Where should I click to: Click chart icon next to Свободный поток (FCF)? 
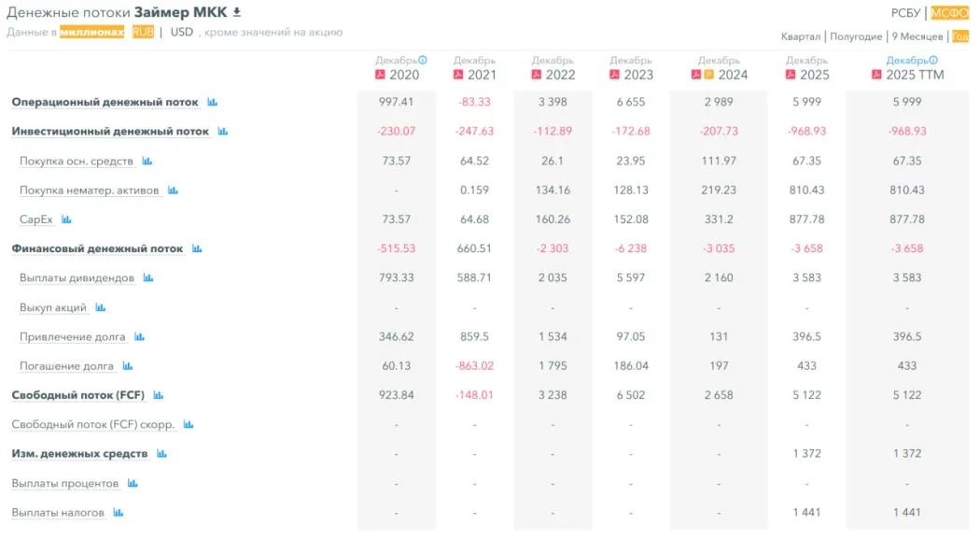point(159,395)
